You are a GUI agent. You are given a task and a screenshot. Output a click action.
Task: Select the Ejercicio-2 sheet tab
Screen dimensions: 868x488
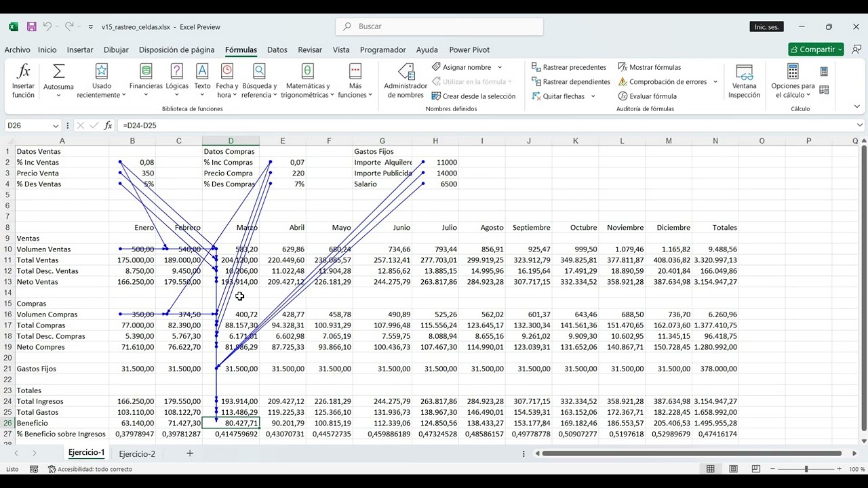137,453
